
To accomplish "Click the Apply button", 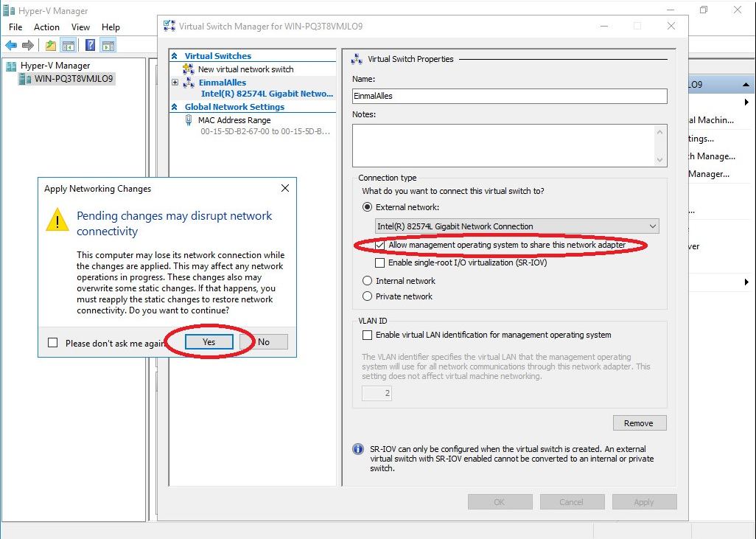I will click(x=644, y=502).
